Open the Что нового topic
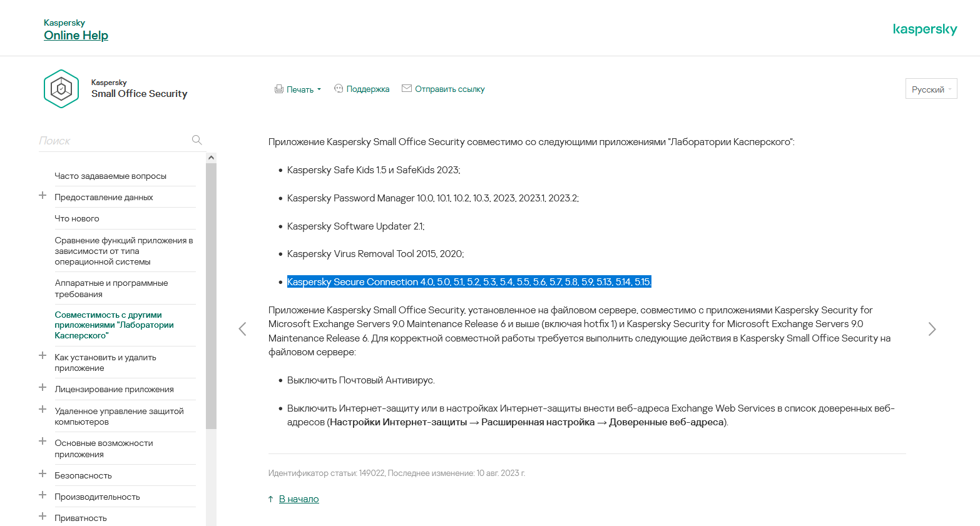Viewport: 980px width, 526px height. click(x=77, y=219)
